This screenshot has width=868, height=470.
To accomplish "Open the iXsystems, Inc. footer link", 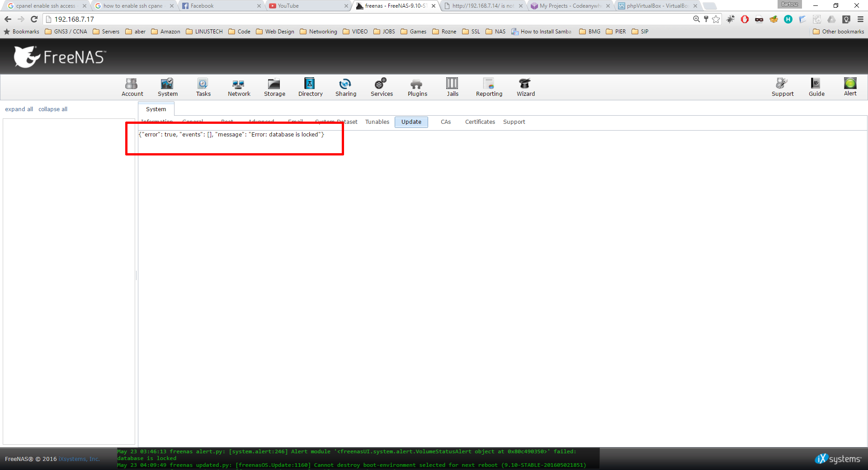I will click(x=79, y=459).
